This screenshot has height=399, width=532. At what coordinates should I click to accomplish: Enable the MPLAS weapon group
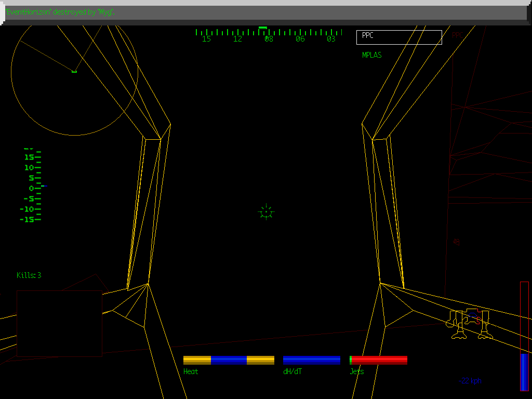click(x=371, y=55)
